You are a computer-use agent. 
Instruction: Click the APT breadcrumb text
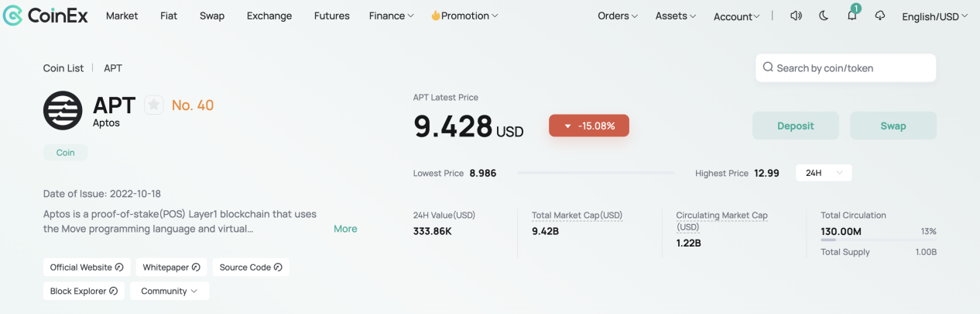coord(113,68)
